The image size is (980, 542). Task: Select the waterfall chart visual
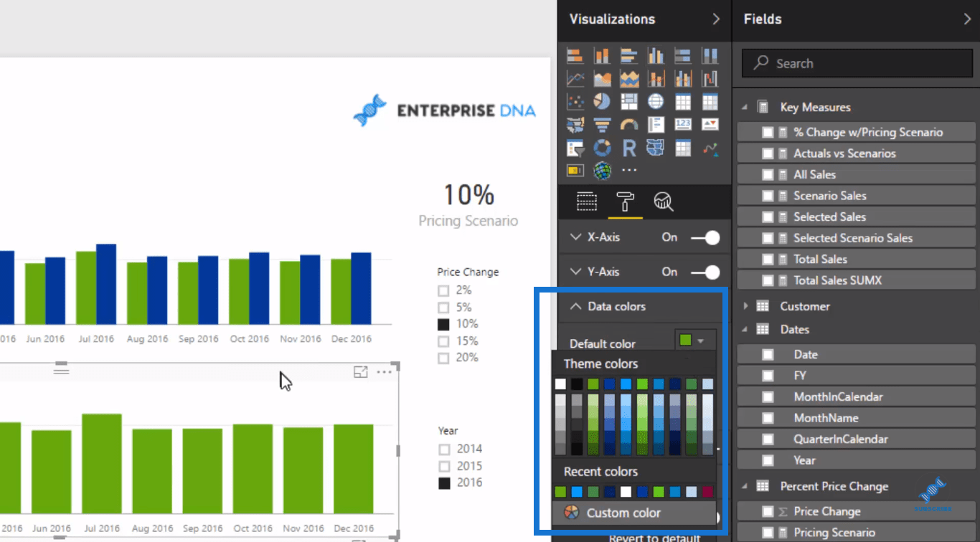click(x=710, y=79)
